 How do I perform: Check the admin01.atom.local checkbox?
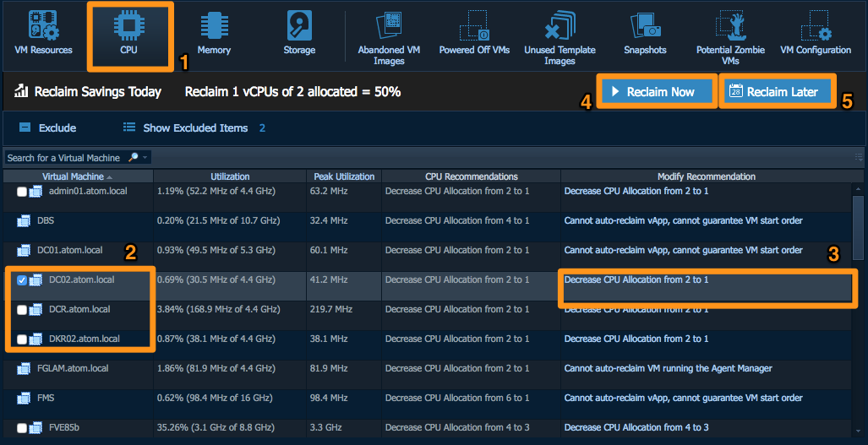tap(22, 192)
